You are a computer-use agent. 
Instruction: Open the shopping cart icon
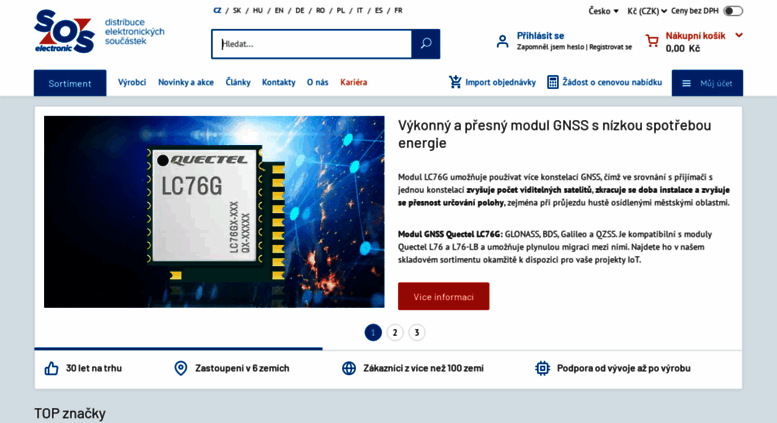(x=652, y=41)
